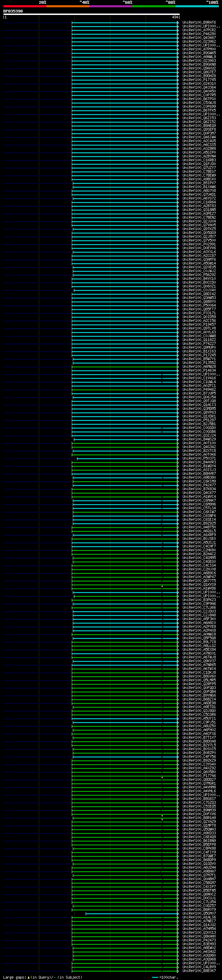Select the UniRef100_Q9AXU2 label
The image size is (222, 980).
pos(199,68)
